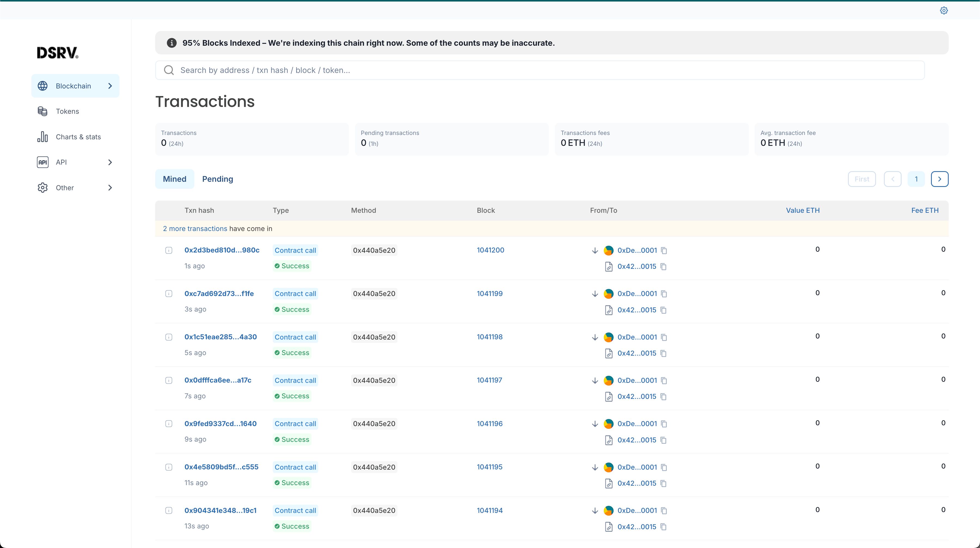
Task: Click Success badge in block 1041194 row
Action: (x=292, y=526)
